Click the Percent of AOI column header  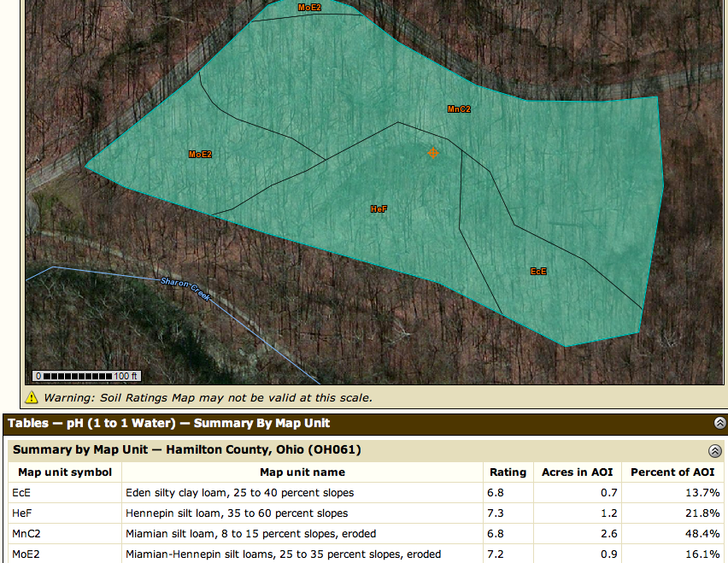[672, 472]
